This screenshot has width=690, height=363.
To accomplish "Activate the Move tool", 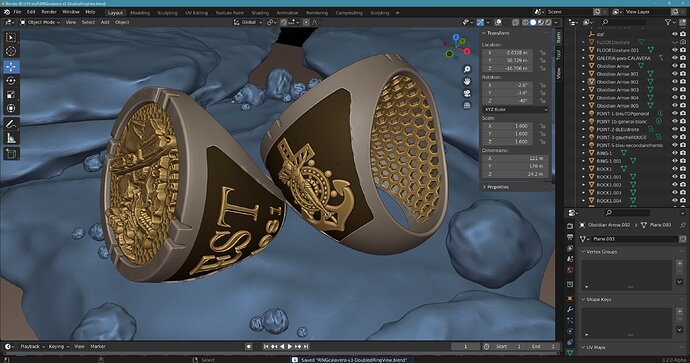I will point(11,66).
